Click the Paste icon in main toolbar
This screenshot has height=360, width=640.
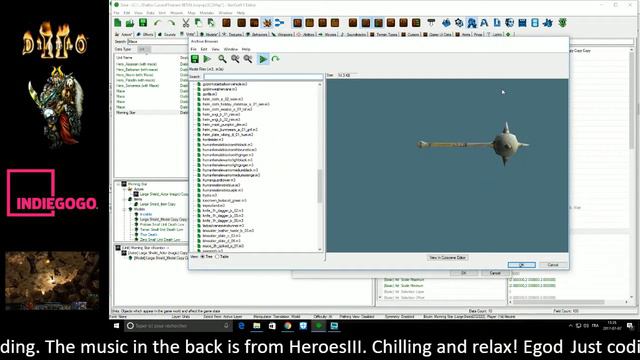pos(211,23)
